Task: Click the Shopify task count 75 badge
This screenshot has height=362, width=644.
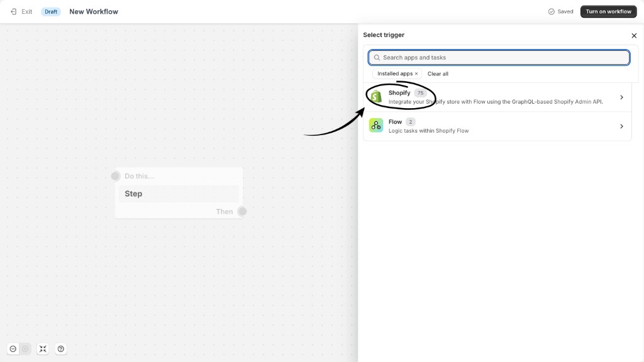Action: tap(420, 93)
